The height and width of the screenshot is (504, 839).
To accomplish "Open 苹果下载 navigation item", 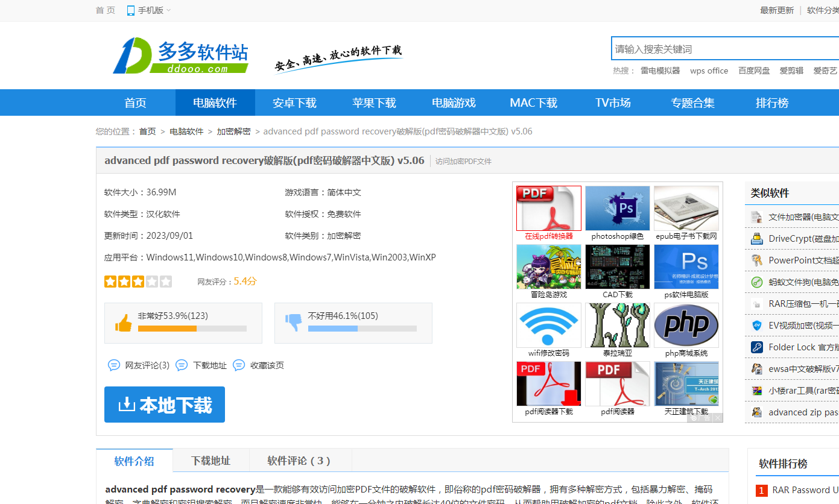I will [375, 102].
